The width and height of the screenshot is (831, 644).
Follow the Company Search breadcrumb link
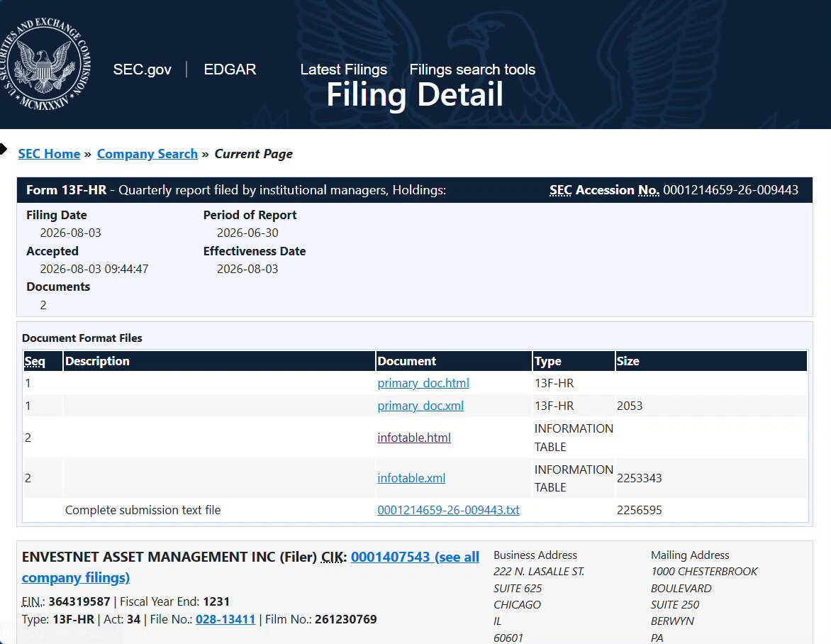pyautogui.click(x=147, y=154)
